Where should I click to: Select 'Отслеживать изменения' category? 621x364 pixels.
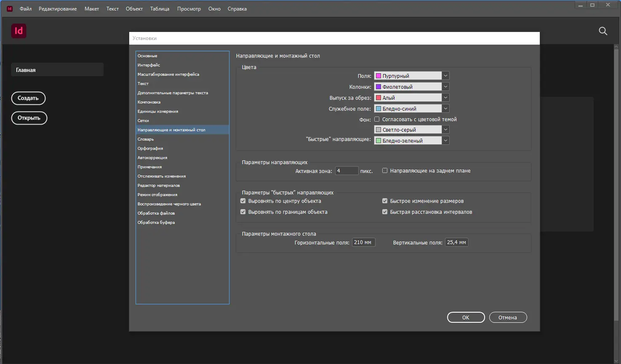[183, 176]
